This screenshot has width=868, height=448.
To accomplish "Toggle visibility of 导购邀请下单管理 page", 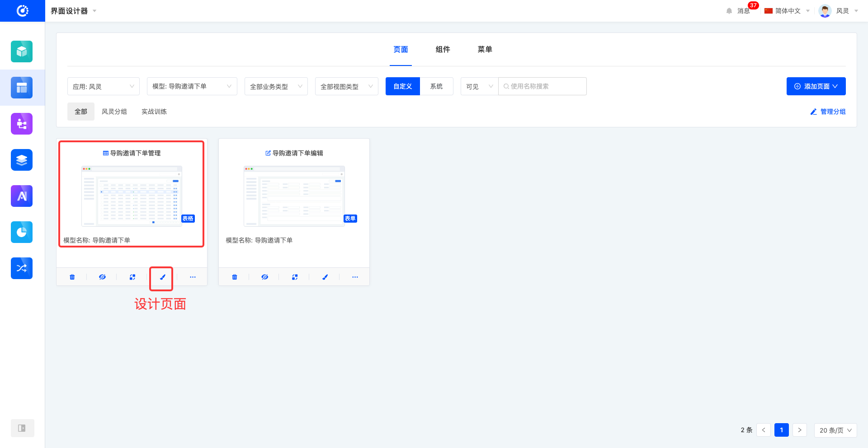I will pyautogui.click(x=102, y=277).
